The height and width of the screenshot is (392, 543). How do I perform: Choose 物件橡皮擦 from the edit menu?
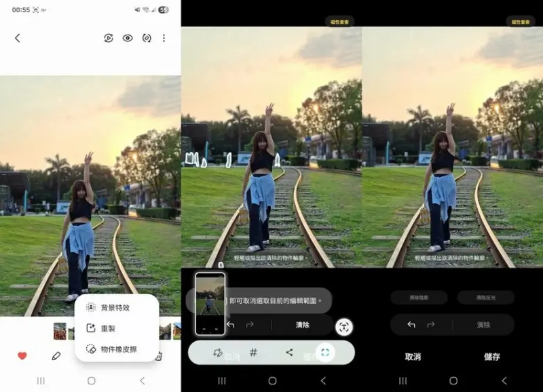(119, 349)
